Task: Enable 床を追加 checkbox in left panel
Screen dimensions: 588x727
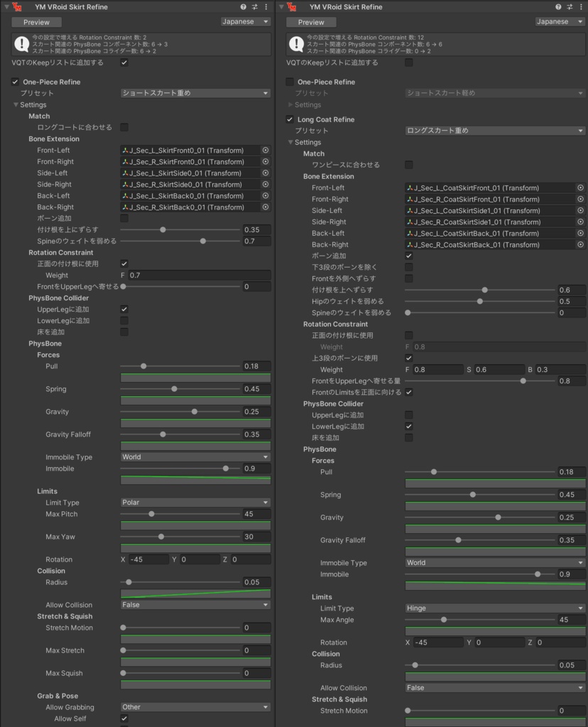Action: [x=124, y=332]
